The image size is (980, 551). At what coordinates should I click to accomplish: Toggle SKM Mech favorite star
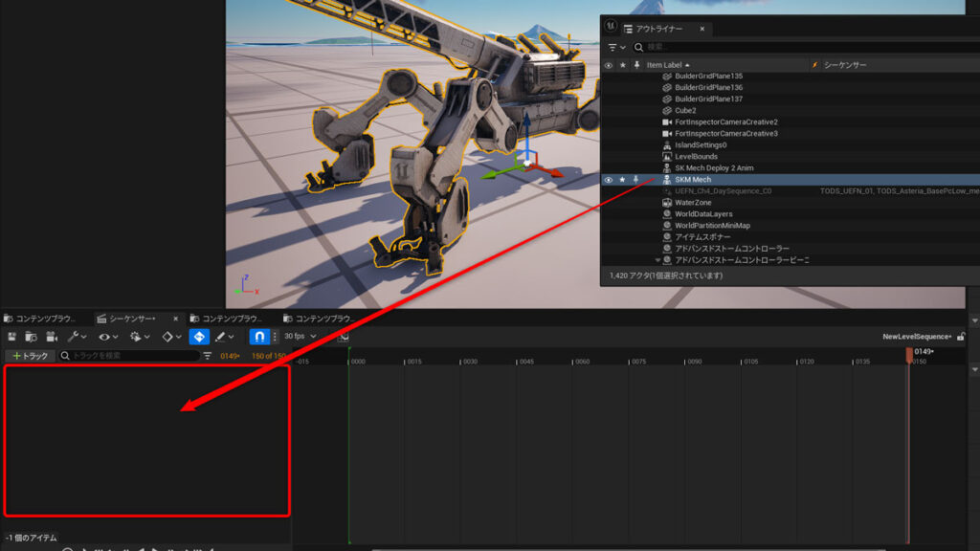click(x=622, y=180)
